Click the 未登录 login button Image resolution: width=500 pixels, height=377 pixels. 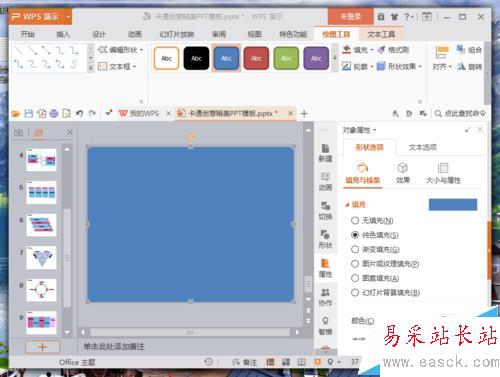click(350, 17)
